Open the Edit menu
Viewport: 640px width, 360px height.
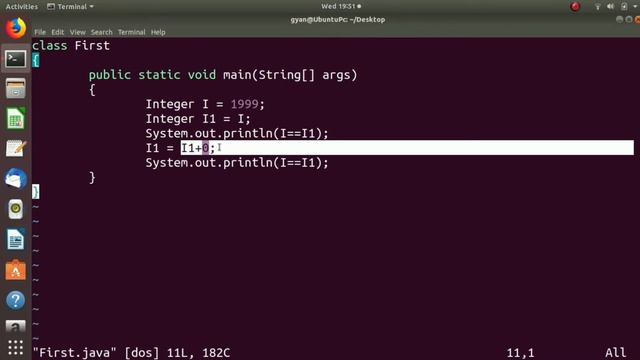[x=58, y=32]
